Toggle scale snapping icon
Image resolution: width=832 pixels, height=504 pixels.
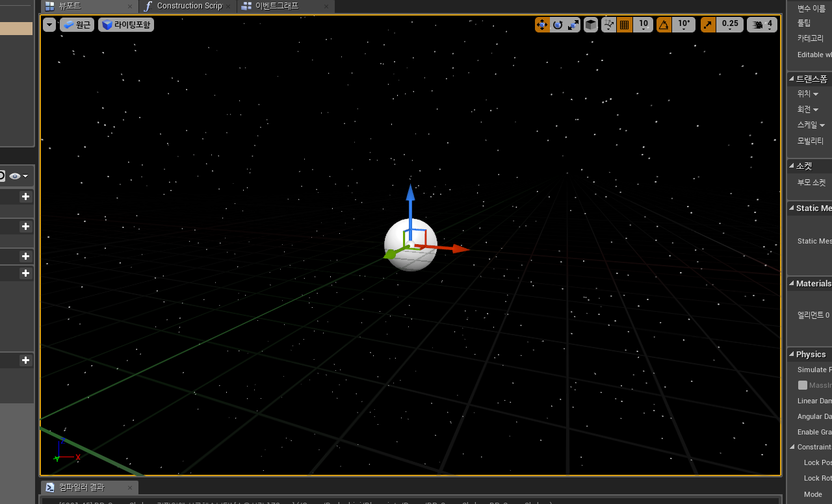click(x=708, y=25)
